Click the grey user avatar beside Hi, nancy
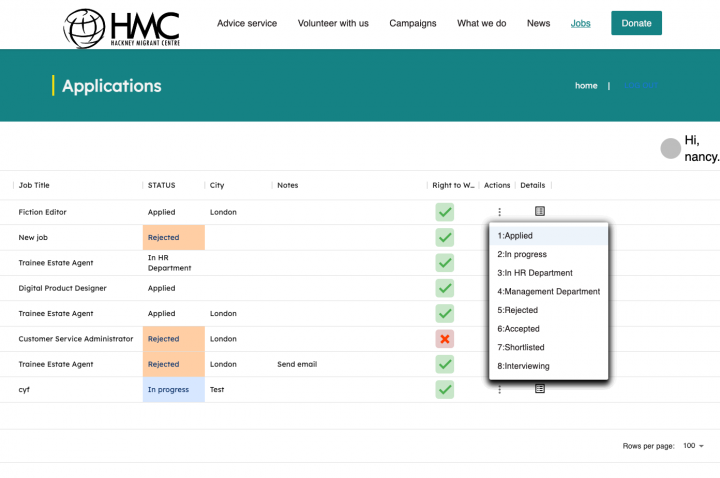This screenshot has width=720, height=478. pos(670,149)
